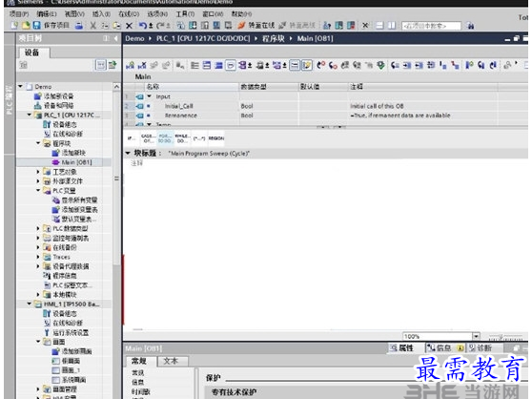Viewport: 532px width, 399px height.
Task: Toggle the view button in the project tree toolbar
Action: tap(101, 65)
